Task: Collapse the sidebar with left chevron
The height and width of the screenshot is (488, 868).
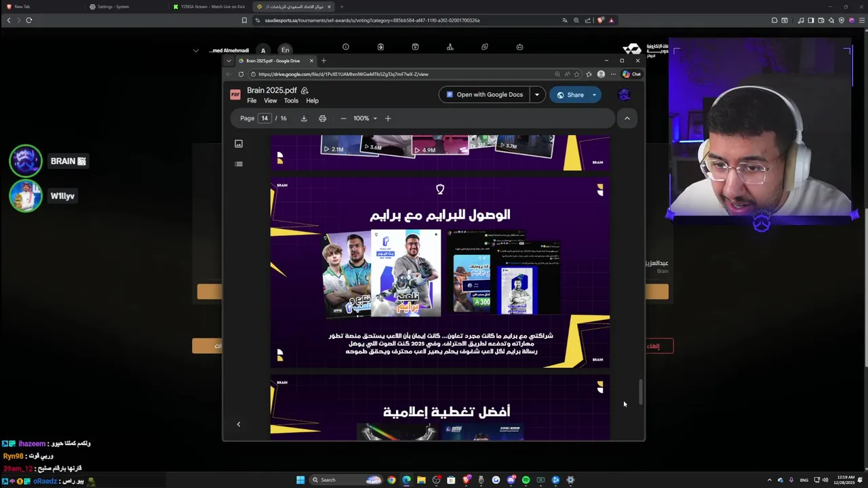Action: [x=238, y=424]
